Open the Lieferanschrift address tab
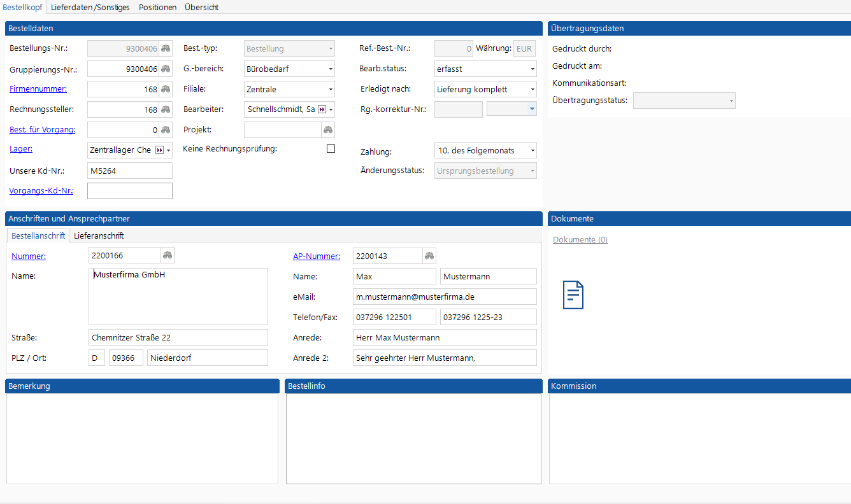Viewport: 851px width, 504px height. (x=99, y=235)
